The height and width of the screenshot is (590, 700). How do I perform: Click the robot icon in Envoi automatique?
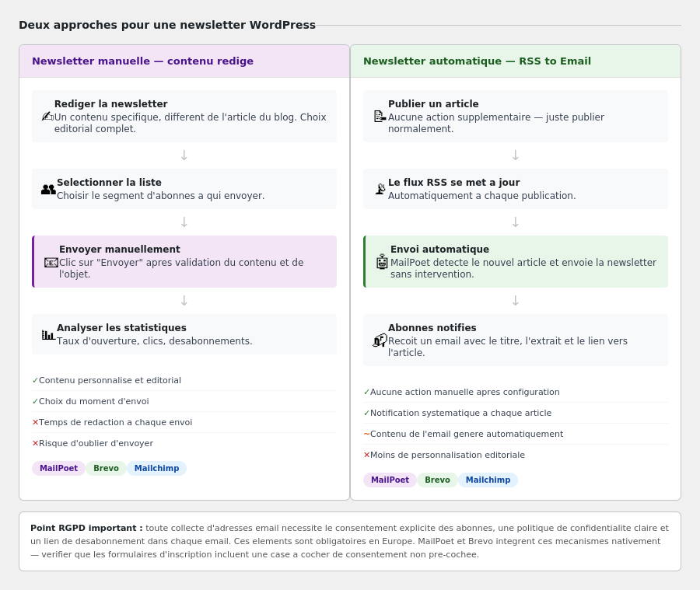point(382,262)
